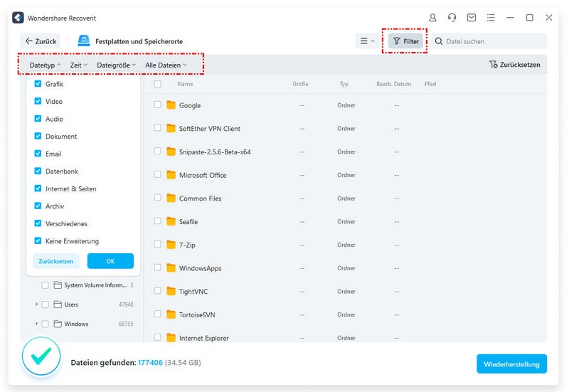The width and height of the screenshot is (569, 392).
Task: Uncheck the Video file type
Action: pyautogui.click(x=38, y=101)
